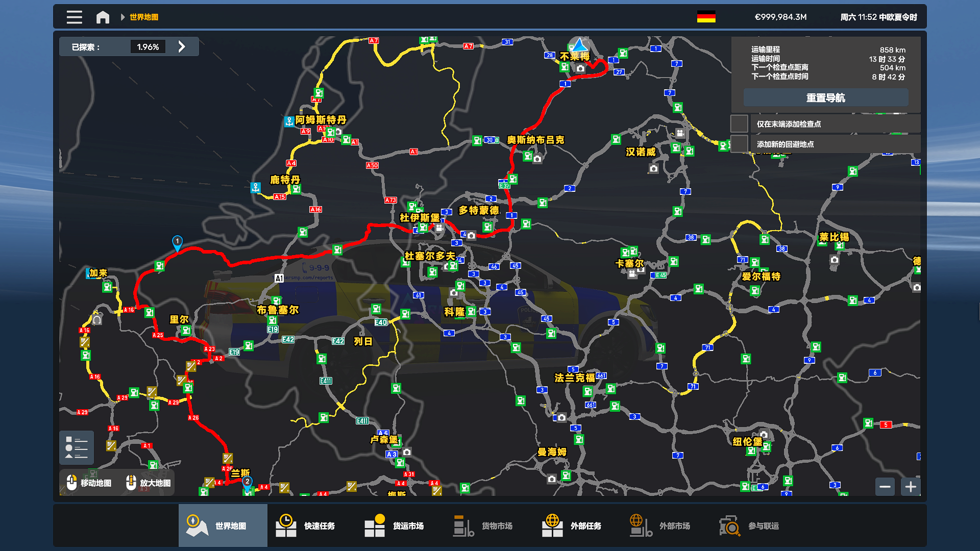The height and width of the screenshot is (551, 980).
Task: Click 世界地图 breadcrumb label
Action: [144, 17]
